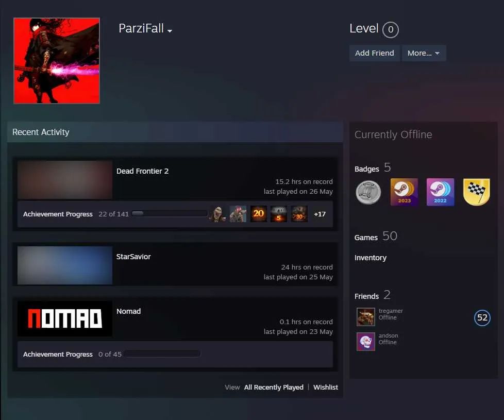
Task: View Dead Frontier 2 Achievement Progress
Action: pos(58,214)
